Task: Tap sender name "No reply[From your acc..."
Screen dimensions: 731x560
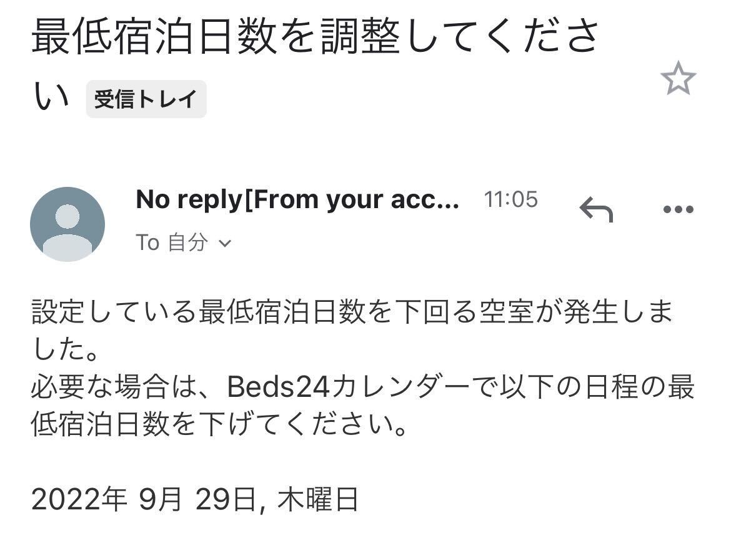Action: click(297, 200)
